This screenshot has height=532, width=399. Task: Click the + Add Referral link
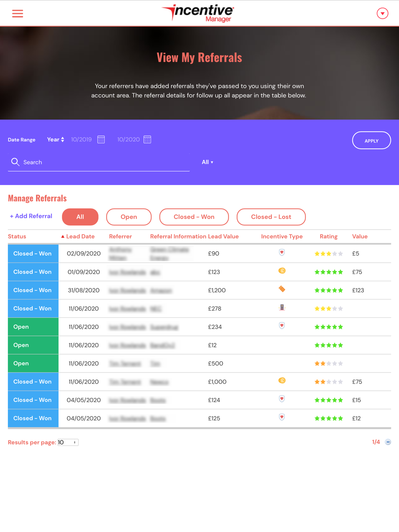click(x=31, y=216)
